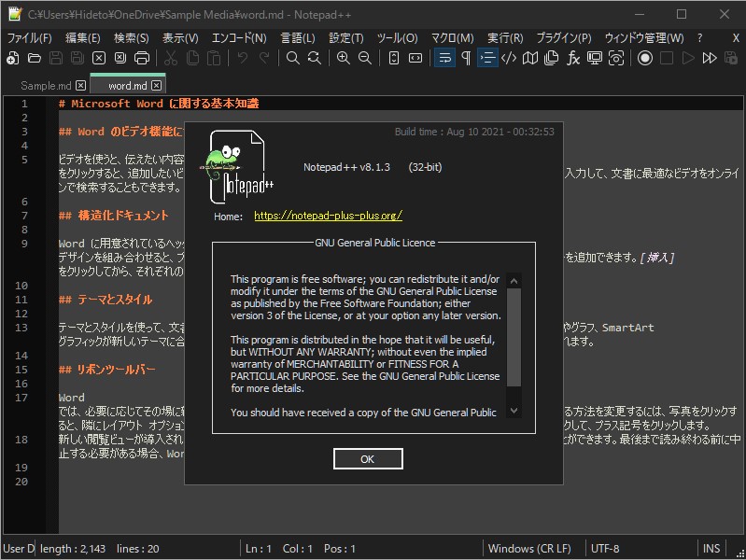Image resolution: width=746 pixels, height=560 pixels.
Task: Click OK in the About dialog
Action: (x=368, y=459)
